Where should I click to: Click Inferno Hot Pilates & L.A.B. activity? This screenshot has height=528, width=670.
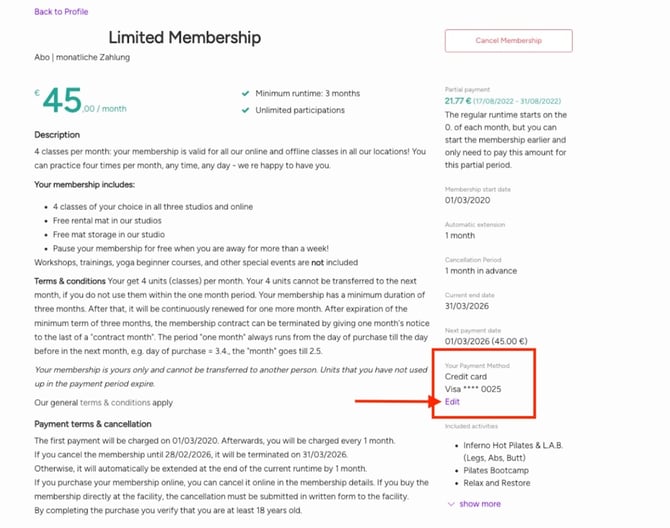point(513,451)
